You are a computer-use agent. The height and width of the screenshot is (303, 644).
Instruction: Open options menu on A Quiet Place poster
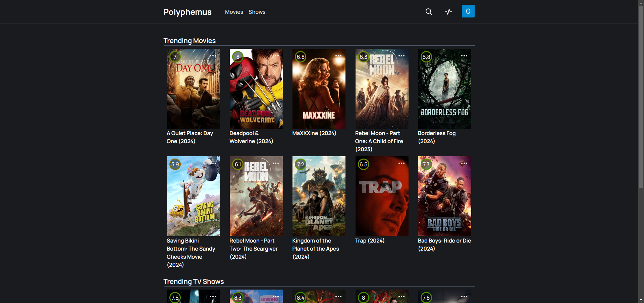coord(213,56)
